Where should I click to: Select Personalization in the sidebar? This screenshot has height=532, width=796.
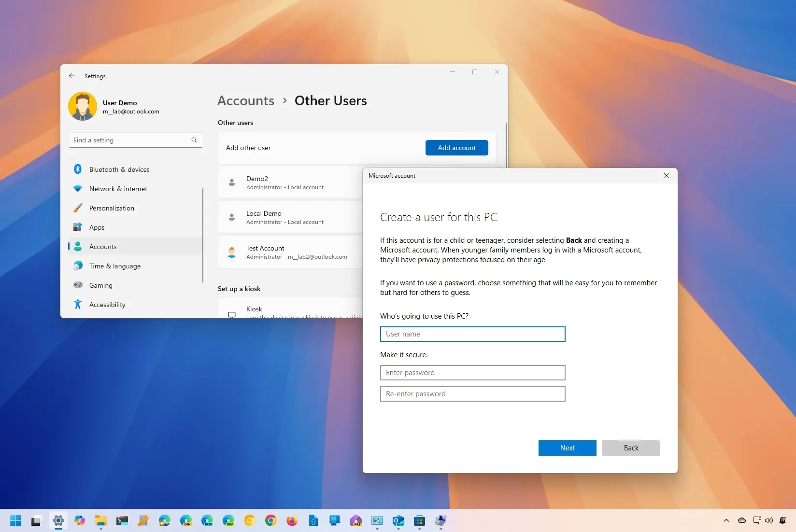[111, 208]
